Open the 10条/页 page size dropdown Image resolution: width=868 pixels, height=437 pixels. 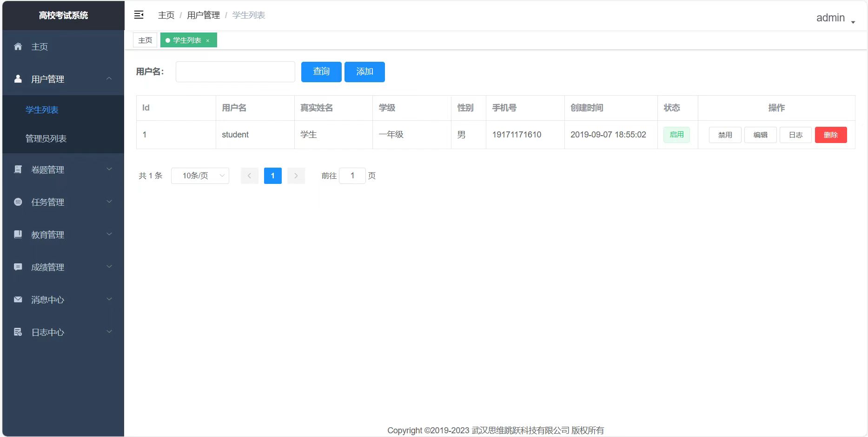click(200, 176)
